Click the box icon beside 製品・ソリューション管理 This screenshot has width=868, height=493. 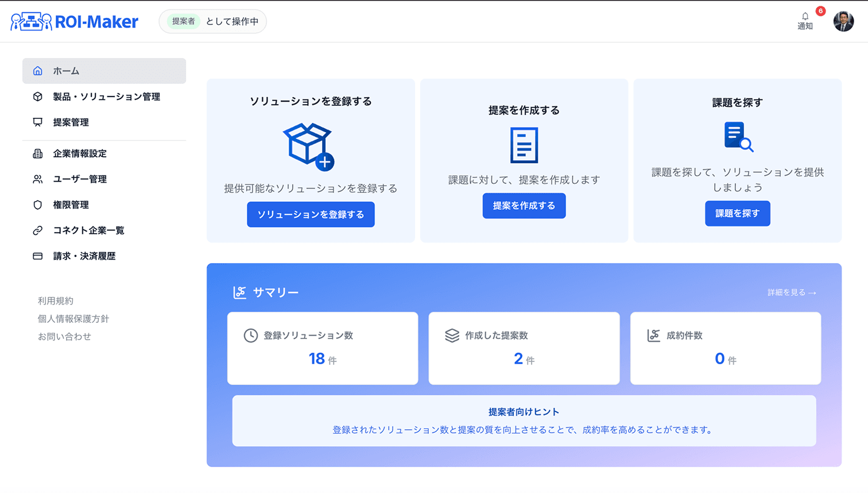36,97
